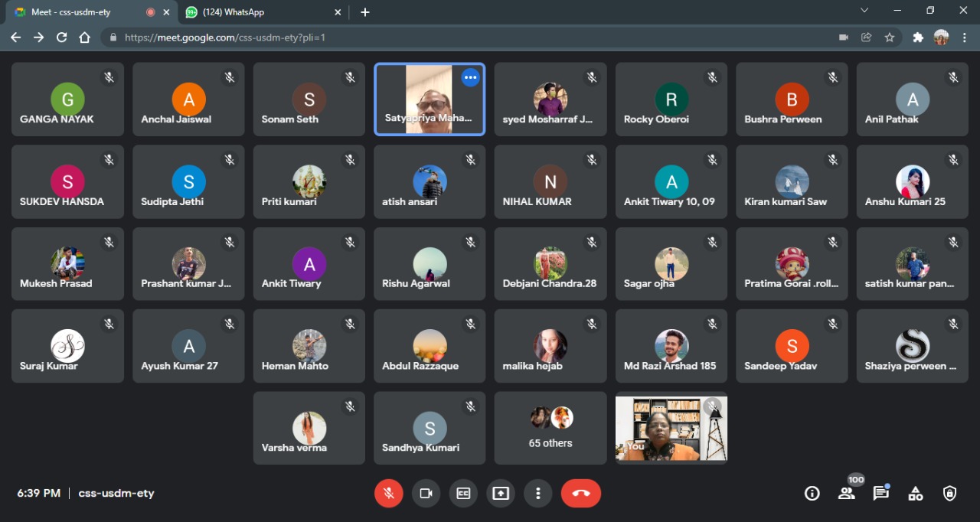Image resolution: width=980 pixels, height=522 pixels.
Task: Open chat with everyone icon
Action: coord(881,494)
